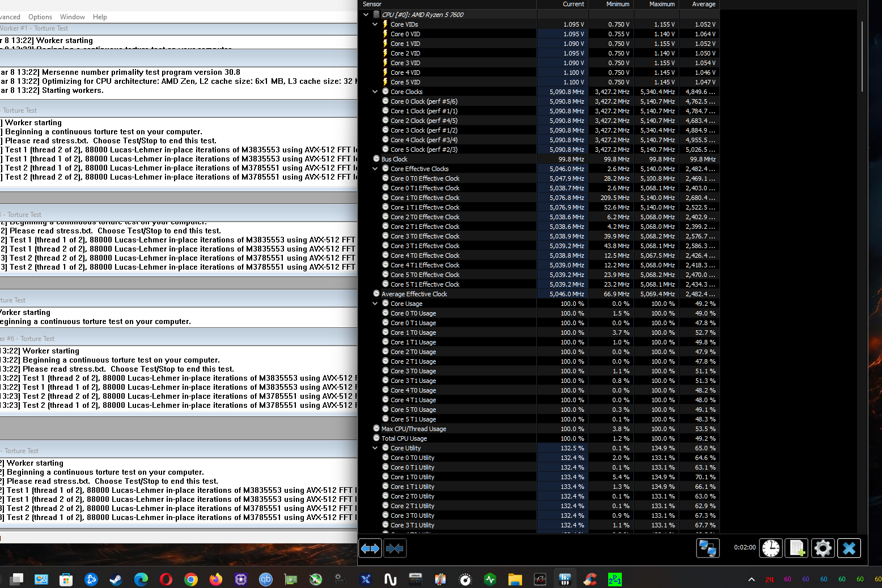
Task: Open qBittorrent from the taskbar
Action: (266, 579)
